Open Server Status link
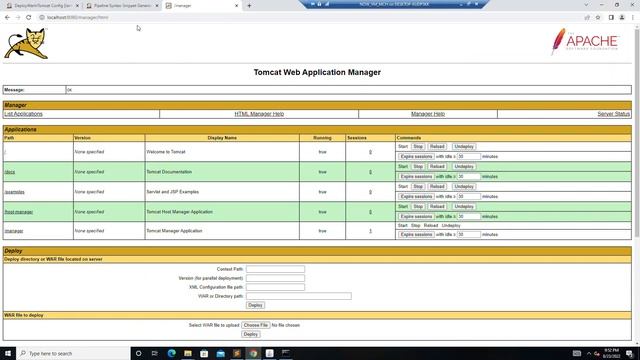The image size is (640, 360). click(613, 114)
